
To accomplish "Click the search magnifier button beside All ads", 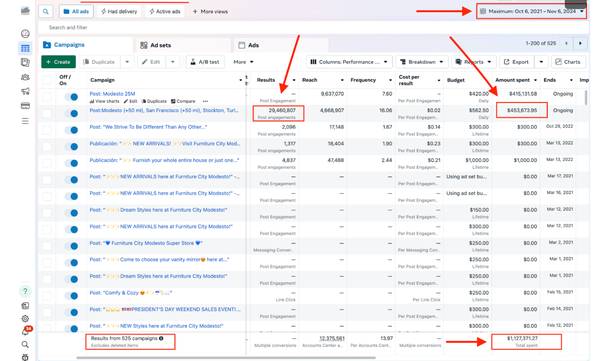I will pyautogui.click(x=46, y=11).
